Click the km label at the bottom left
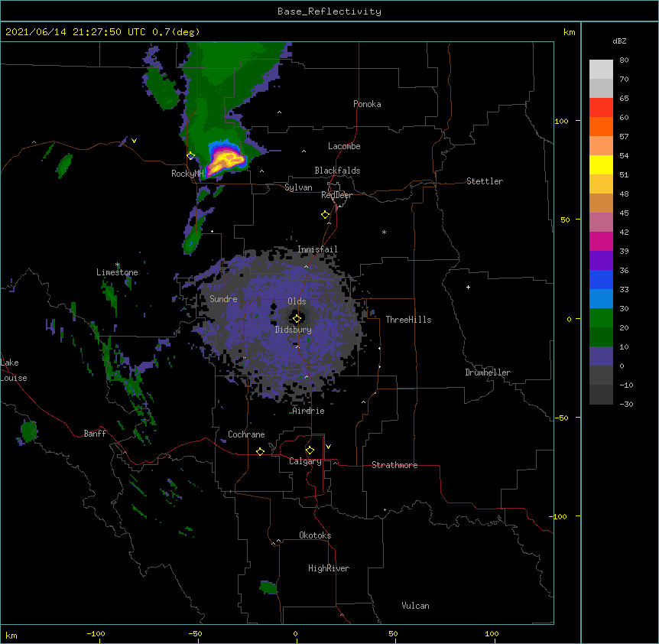 coord(11,636)
